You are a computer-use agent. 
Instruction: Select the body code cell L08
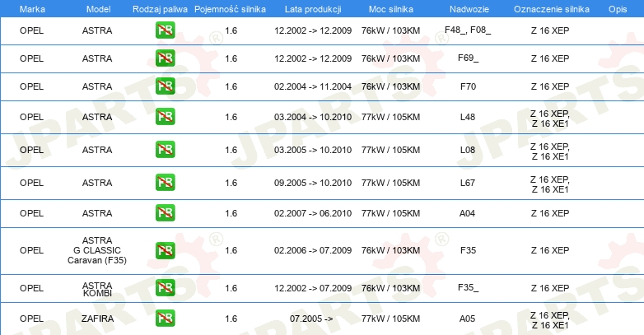coord(468,150)
